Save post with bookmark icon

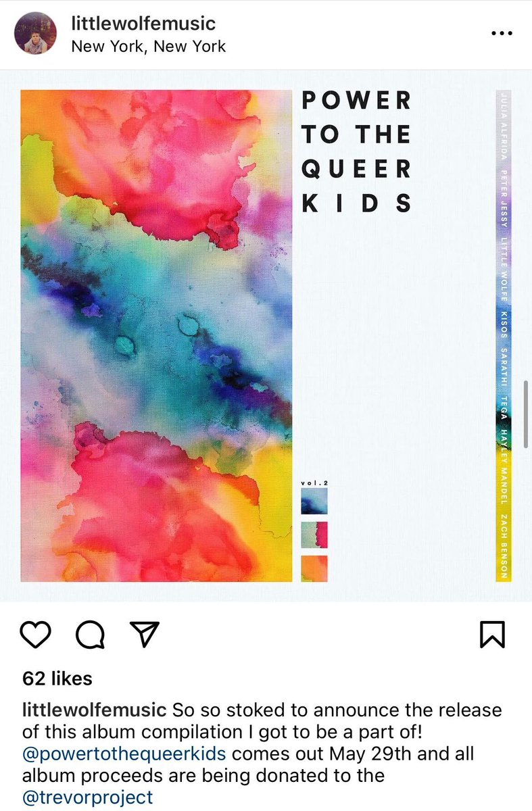pyautogui.click(x=492, y=635)
